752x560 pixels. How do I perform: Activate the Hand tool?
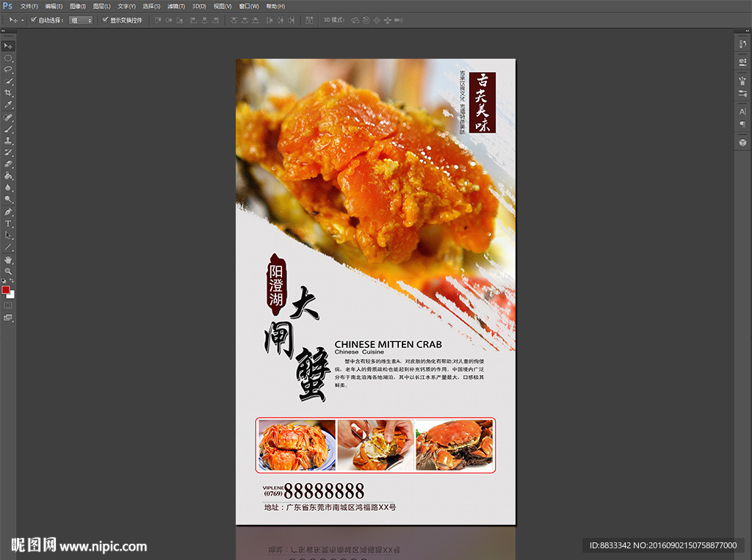point(8,259)
